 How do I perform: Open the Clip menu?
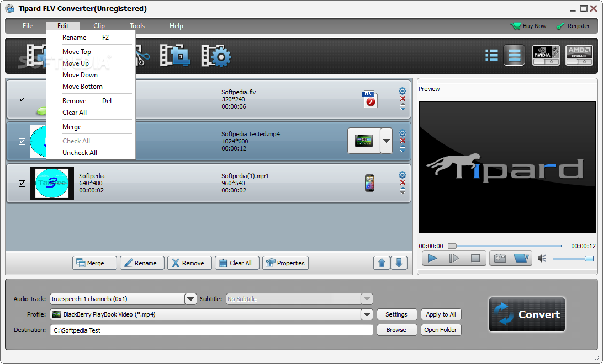[99, 26]
